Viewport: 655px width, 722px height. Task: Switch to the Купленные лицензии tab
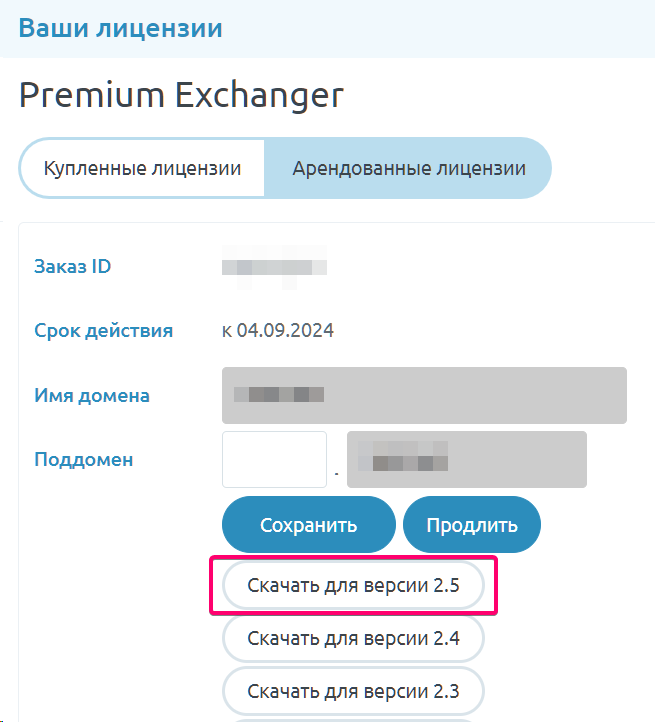[x=142, y=168]
